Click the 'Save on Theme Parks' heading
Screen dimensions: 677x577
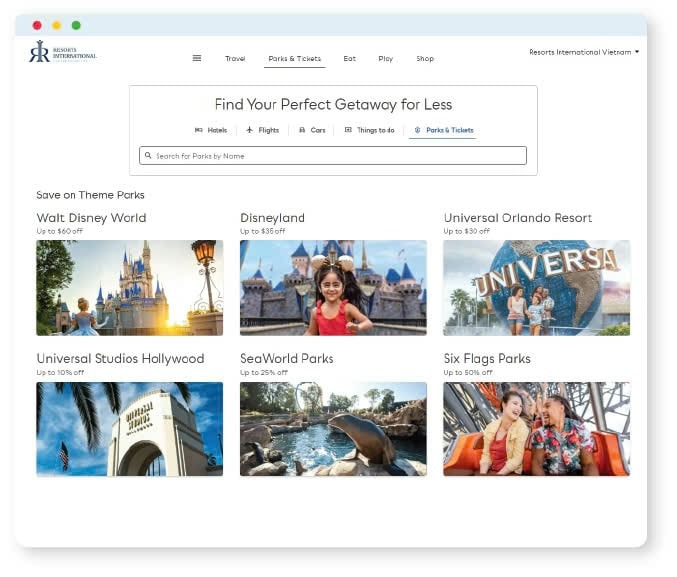point(90,195)
